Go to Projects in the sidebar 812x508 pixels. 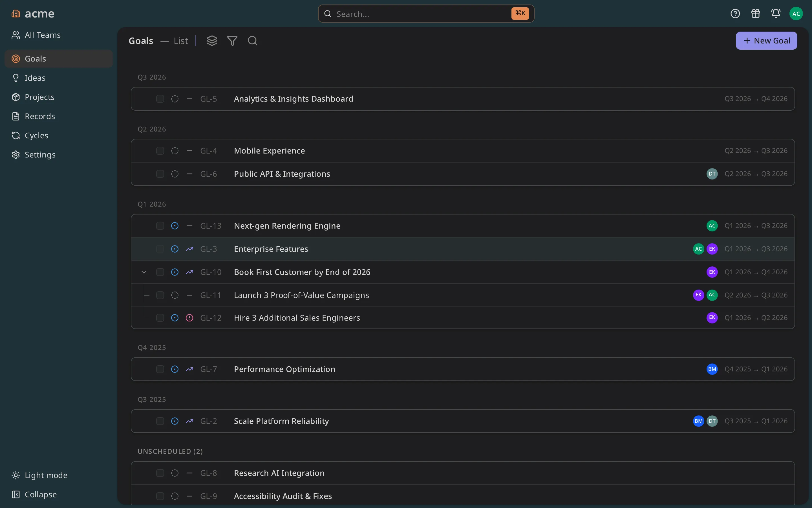[59, 97]
